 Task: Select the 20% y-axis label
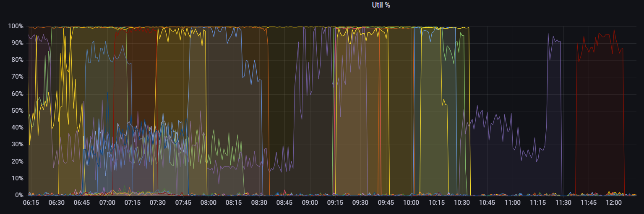pos(17,161)
